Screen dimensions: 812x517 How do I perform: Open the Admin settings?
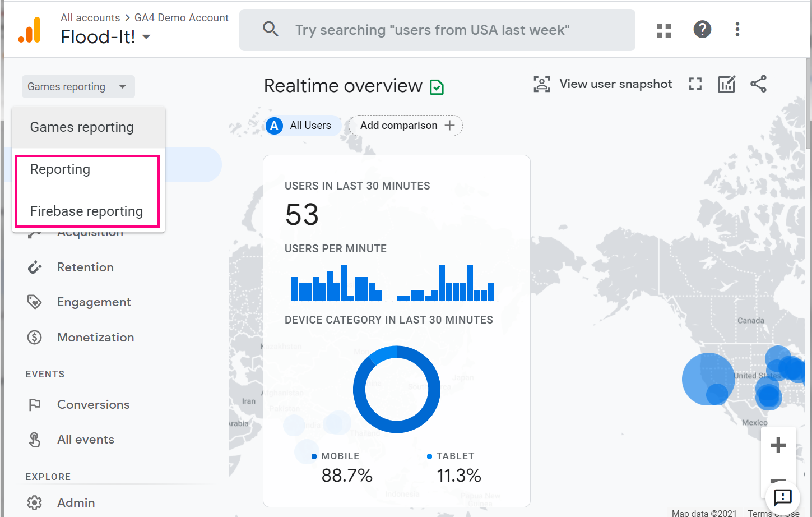coord(76,502)
